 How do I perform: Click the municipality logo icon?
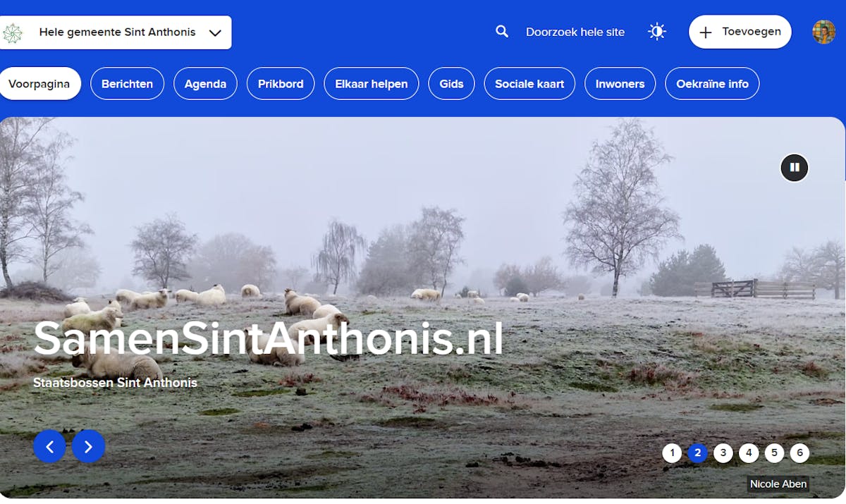click(13, 32)
